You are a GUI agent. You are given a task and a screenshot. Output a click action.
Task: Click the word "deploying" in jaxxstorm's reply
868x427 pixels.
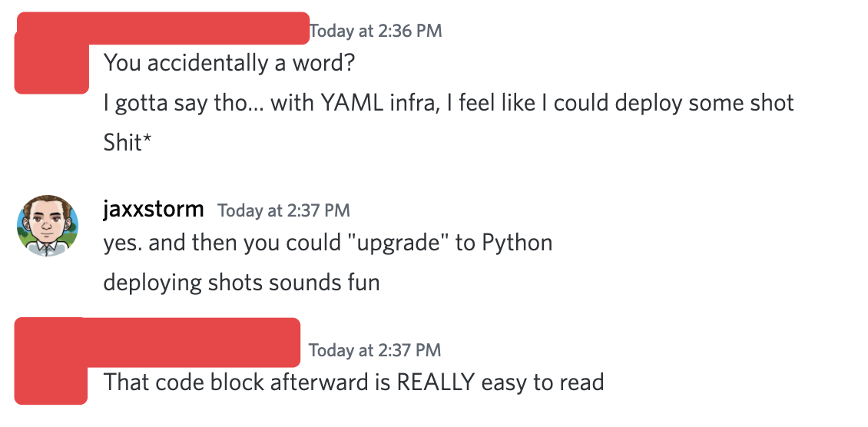[x=152, y=283]
